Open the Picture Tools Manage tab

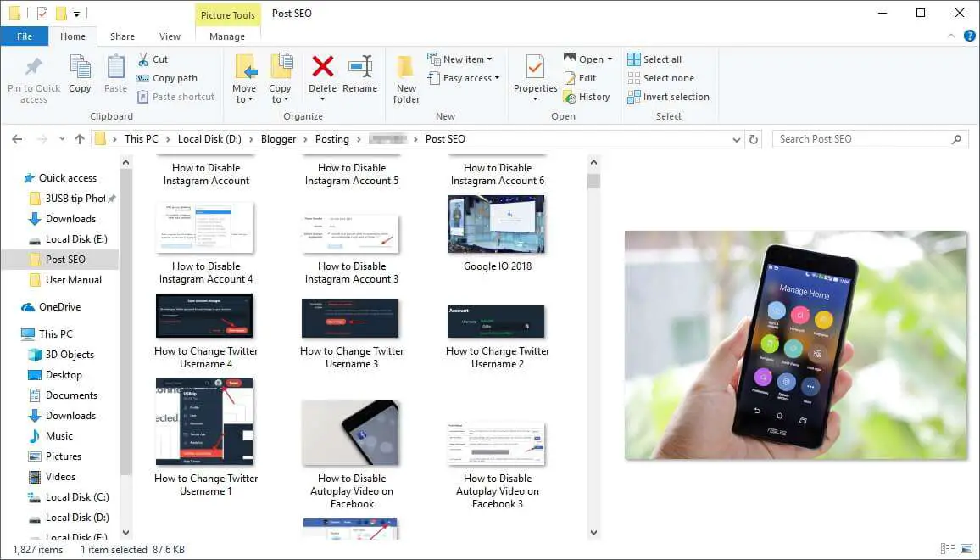point(227,36)
